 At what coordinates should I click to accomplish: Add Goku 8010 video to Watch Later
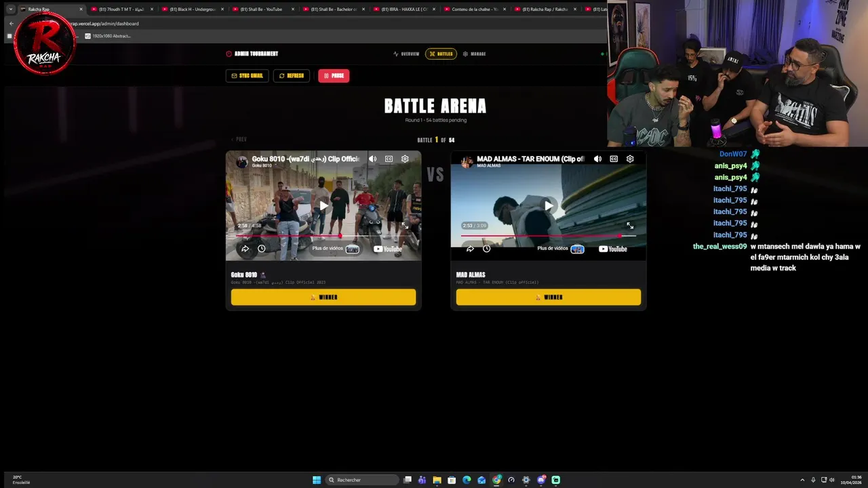261,249
